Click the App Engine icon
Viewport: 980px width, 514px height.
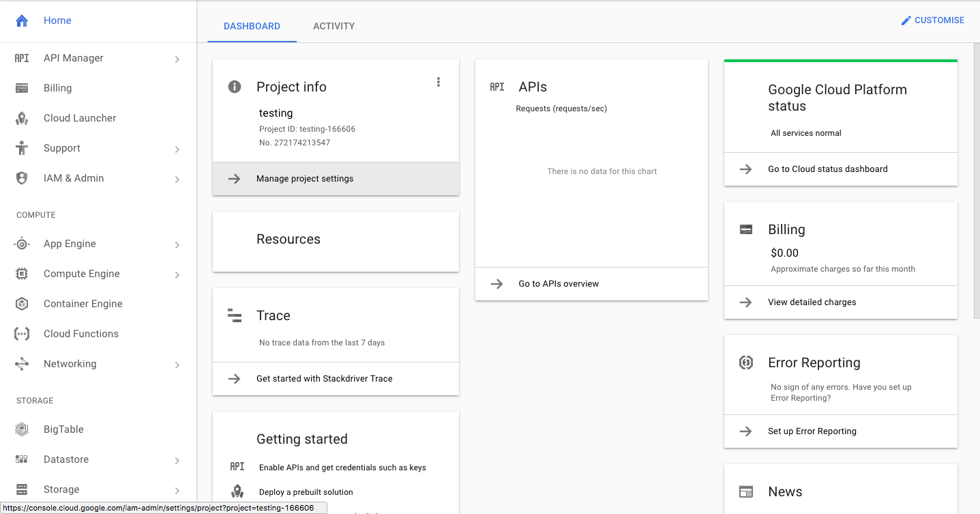tap(22, 244)
